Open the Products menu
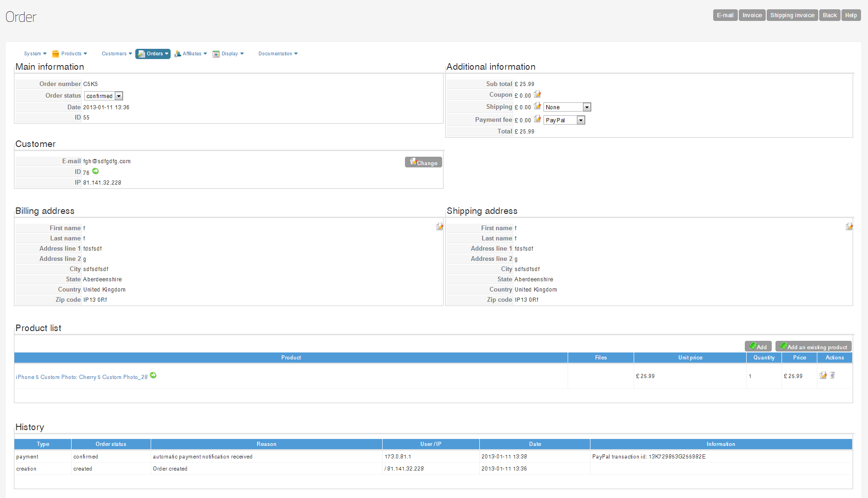 (x=70, y=54)
